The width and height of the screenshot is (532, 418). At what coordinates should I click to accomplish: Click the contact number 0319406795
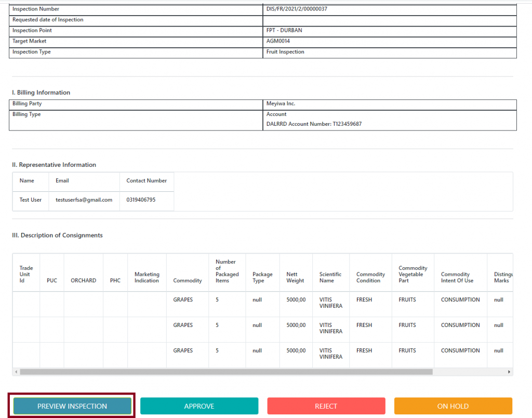(141, 200)
